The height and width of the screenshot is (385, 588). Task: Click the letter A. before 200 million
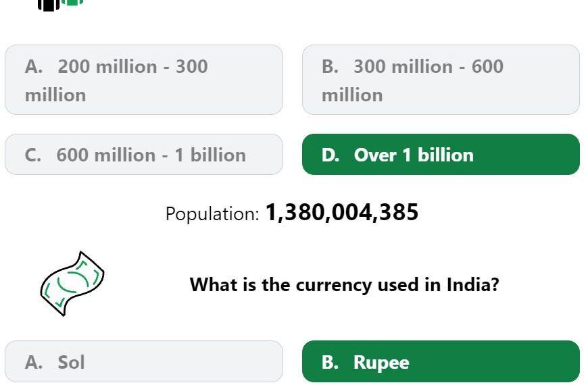pyautogui.click(x=34, y=67)
